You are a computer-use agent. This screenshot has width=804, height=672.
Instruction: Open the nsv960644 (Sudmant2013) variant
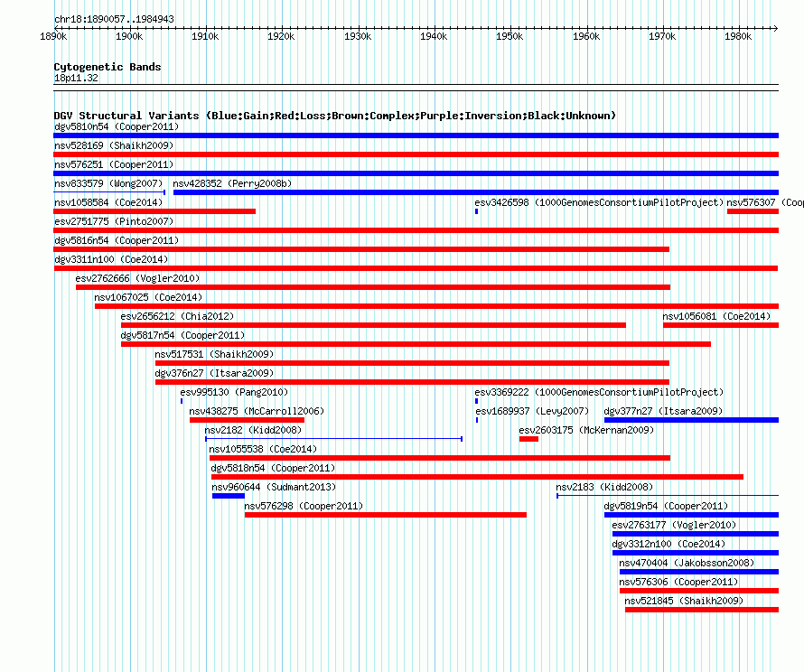pos(274,487)
